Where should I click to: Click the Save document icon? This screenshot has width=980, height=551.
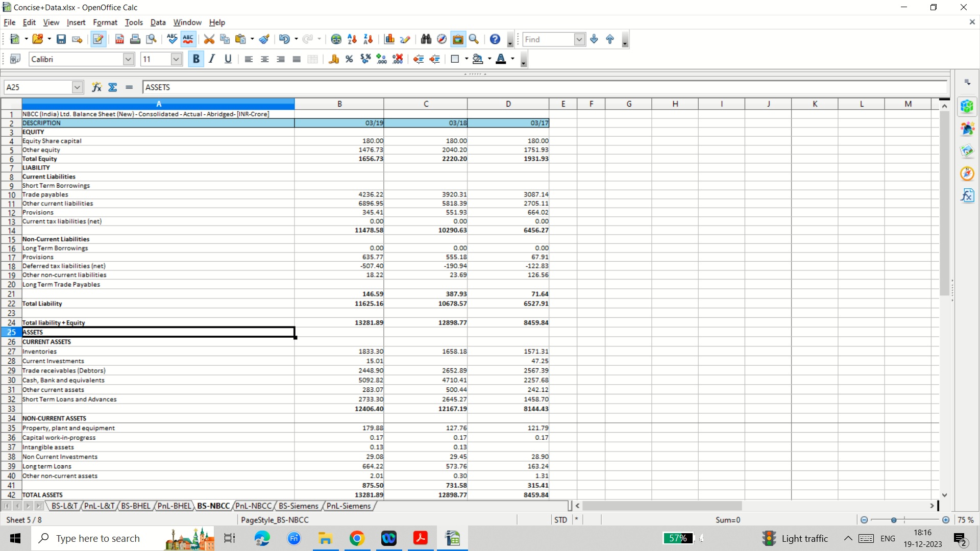pyautogui.click(x=61, y=39)
